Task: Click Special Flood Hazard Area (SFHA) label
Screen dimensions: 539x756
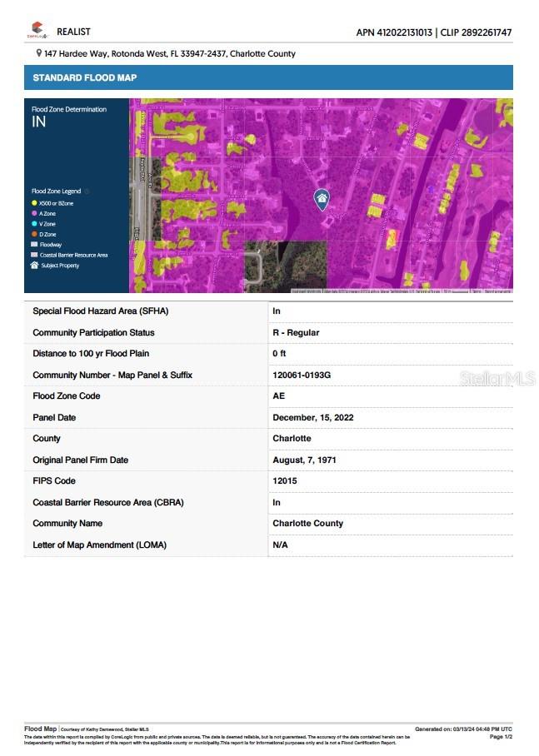Action: point(100,311)
